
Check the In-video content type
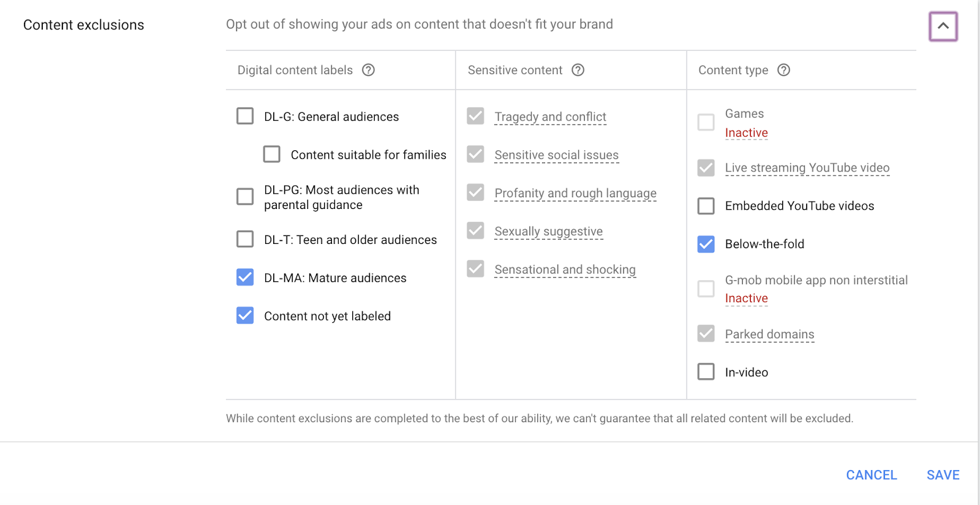pyautogui.click(x=706, y=372)
